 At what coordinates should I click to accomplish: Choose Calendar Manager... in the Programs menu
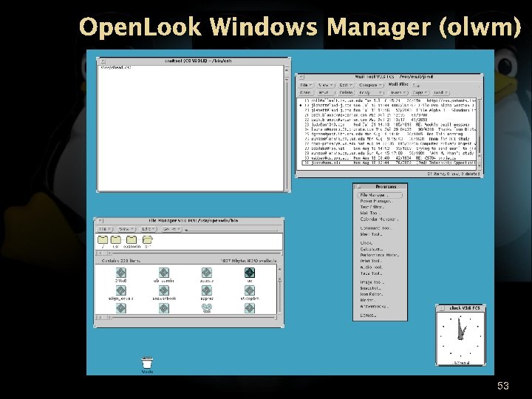pos(378,219)
